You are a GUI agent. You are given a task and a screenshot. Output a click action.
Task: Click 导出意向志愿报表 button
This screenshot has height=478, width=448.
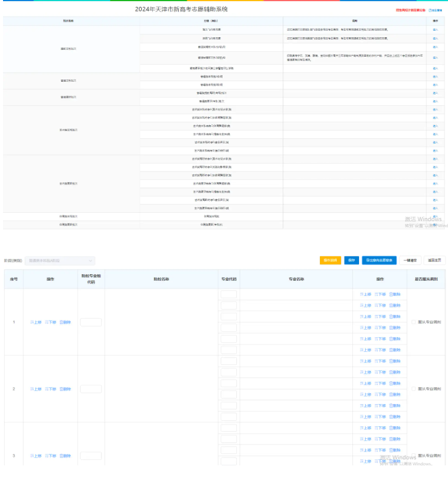(x=379, y=260)
